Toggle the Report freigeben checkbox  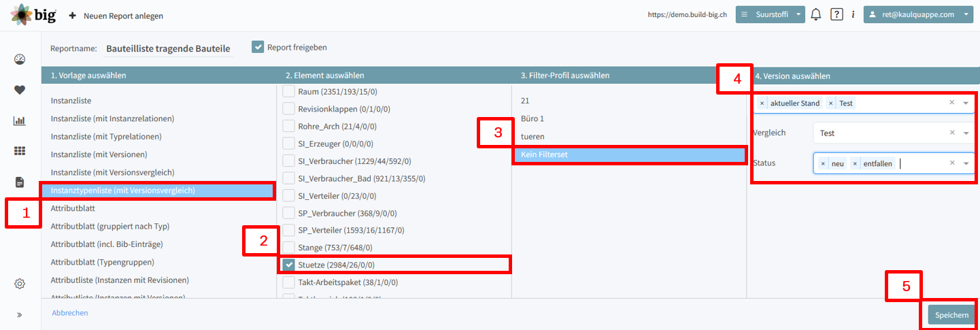(258, 47)
